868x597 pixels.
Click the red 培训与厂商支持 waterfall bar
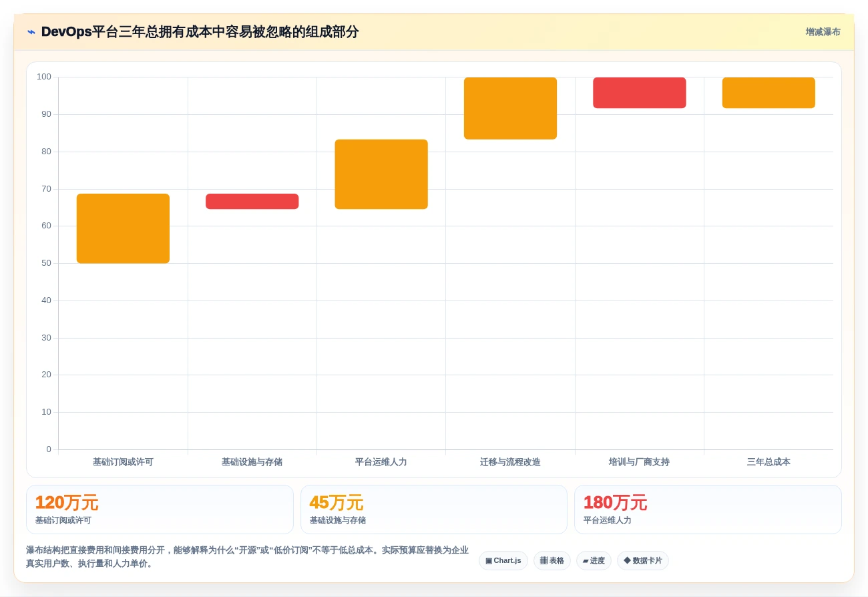point(640,93)
